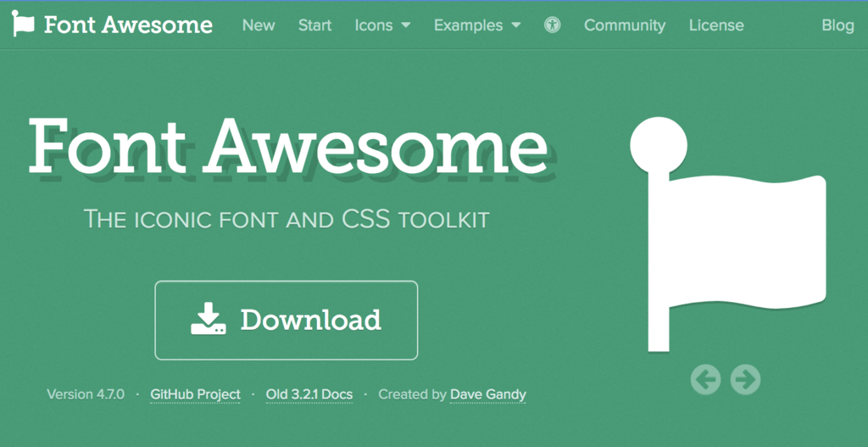This screenshot has height=447, width=868.
Task: Expand the Icons dropdown menu
Action: coord(382,25)
